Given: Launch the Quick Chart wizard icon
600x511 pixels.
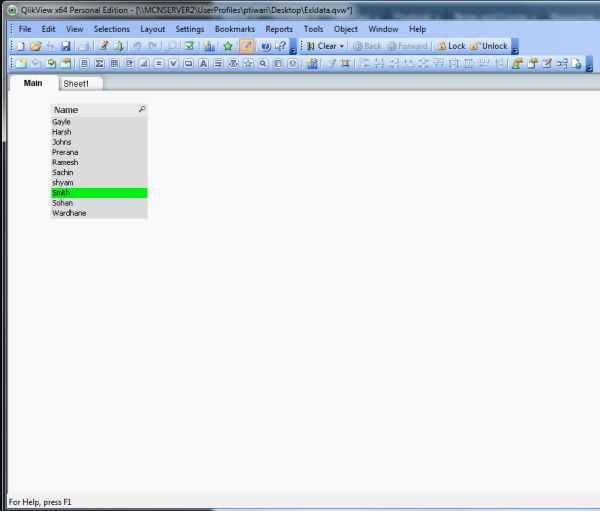Looking at the screenshot, I should coord(209,46).
